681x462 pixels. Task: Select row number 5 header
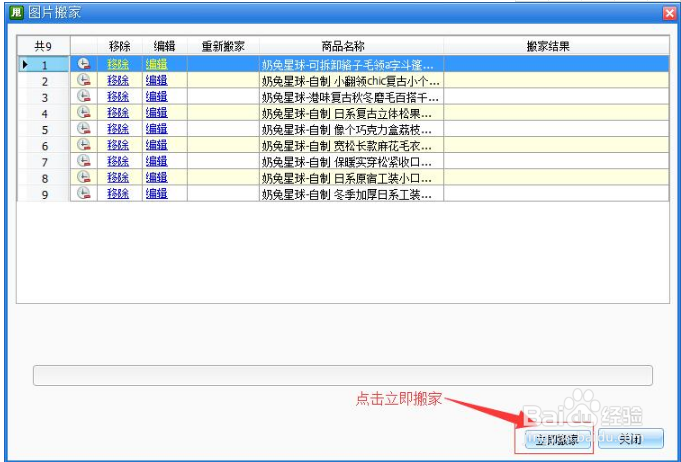[43, 129]
